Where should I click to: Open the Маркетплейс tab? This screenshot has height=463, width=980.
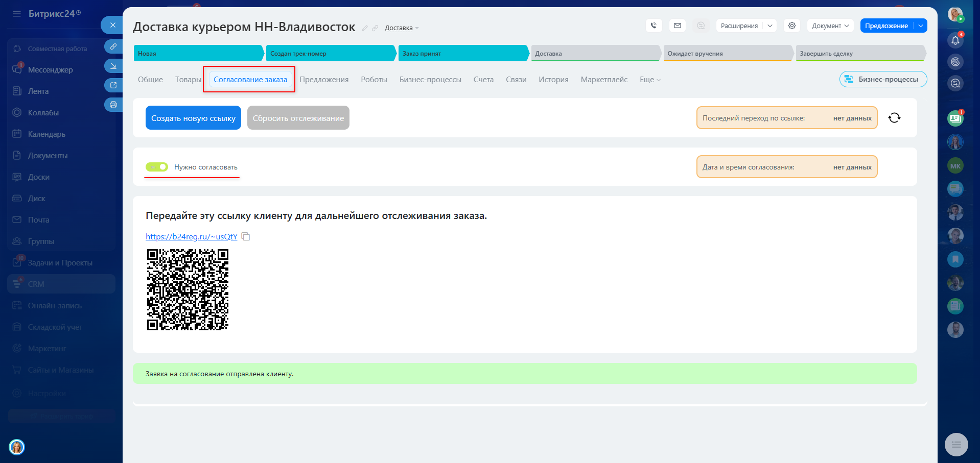pyautogui.click(x=604, y=80)
